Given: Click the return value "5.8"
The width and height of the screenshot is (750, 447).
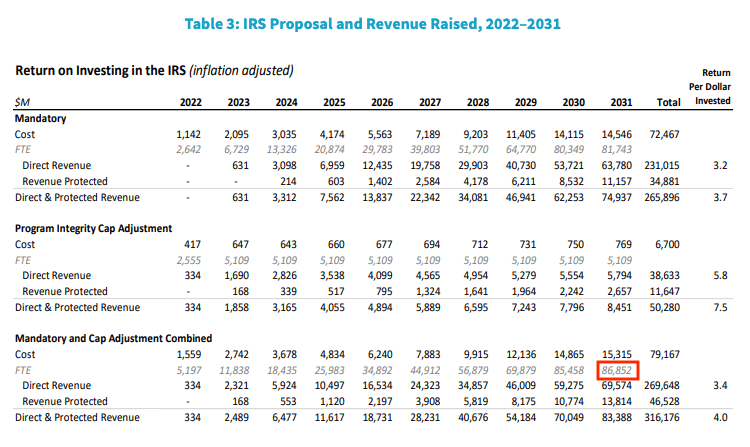Looking at the screenshot, I should (x=720, y=275).
